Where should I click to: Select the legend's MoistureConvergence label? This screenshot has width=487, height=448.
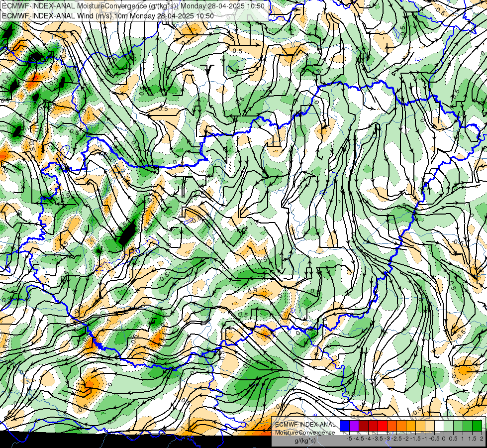[305, 433]
